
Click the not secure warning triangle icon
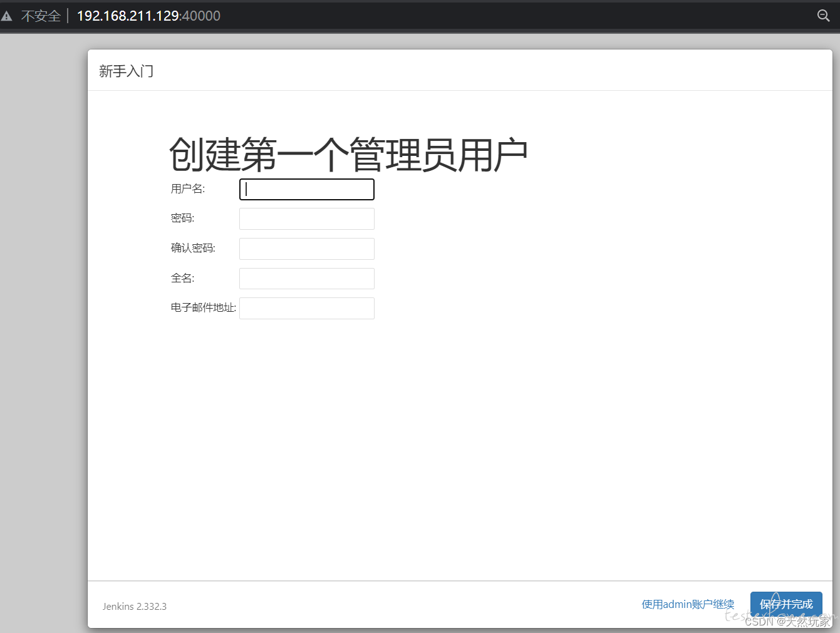click(7, 16)
